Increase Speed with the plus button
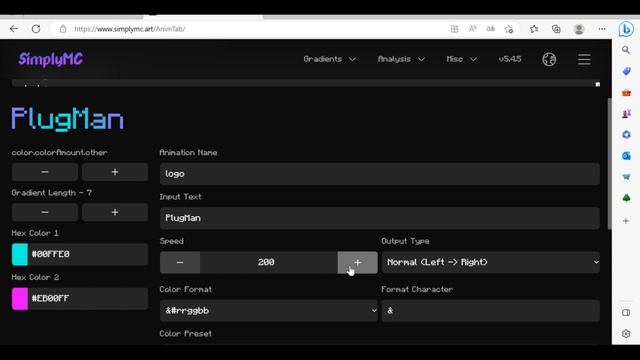640x360 pixels. click(x=358, y=262)
